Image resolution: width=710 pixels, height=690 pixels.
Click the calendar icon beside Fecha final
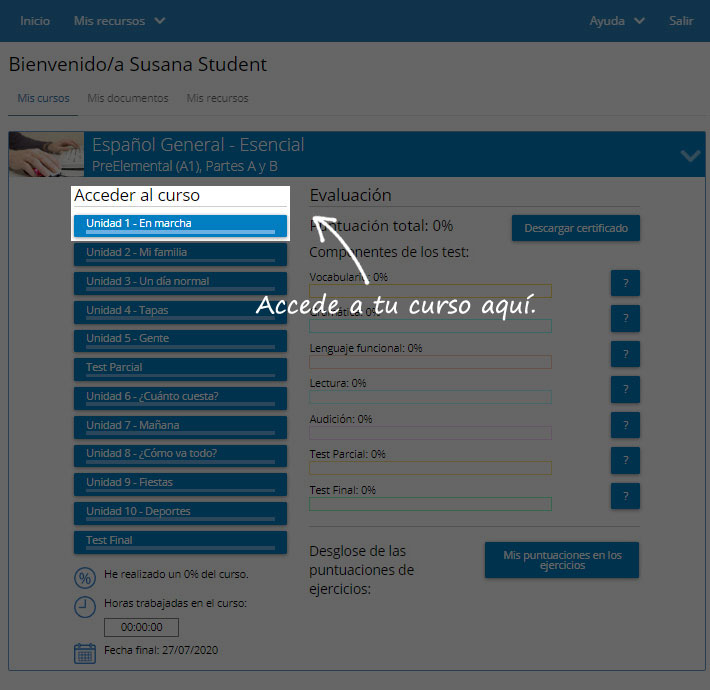tap(85, 652)
